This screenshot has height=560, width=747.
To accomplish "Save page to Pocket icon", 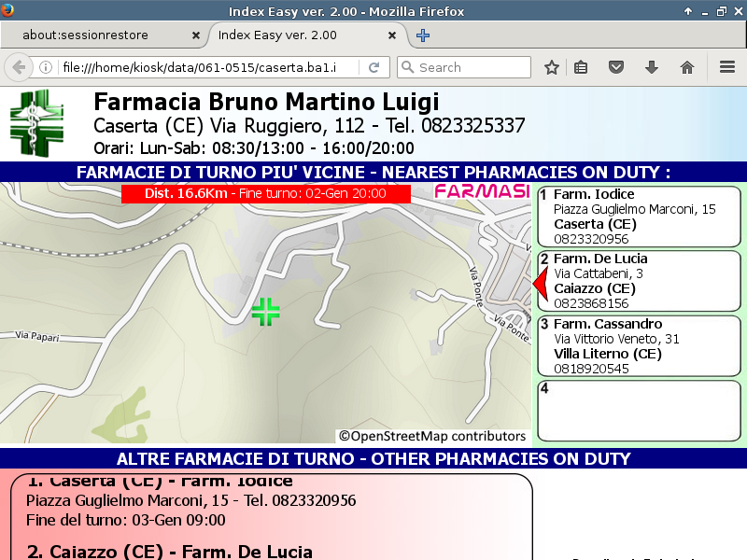I will pos(616,67).
